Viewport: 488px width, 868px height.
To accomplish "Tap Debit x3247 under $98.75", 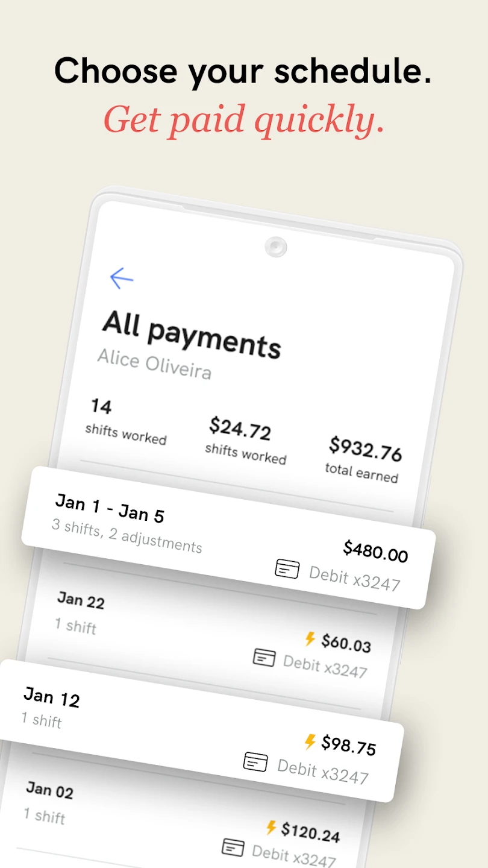I will (322, 770).
